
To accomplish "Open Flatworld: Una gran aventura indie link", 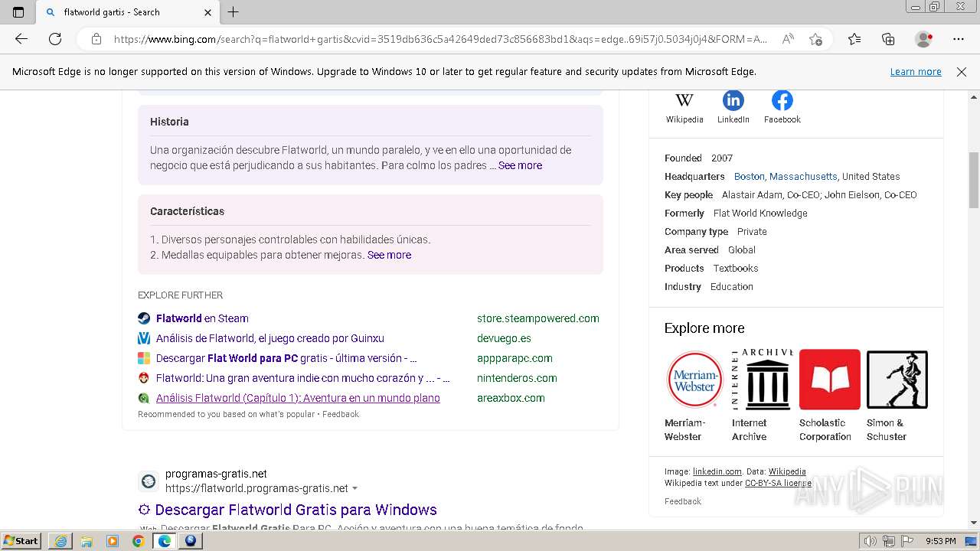I will point(303,378).
